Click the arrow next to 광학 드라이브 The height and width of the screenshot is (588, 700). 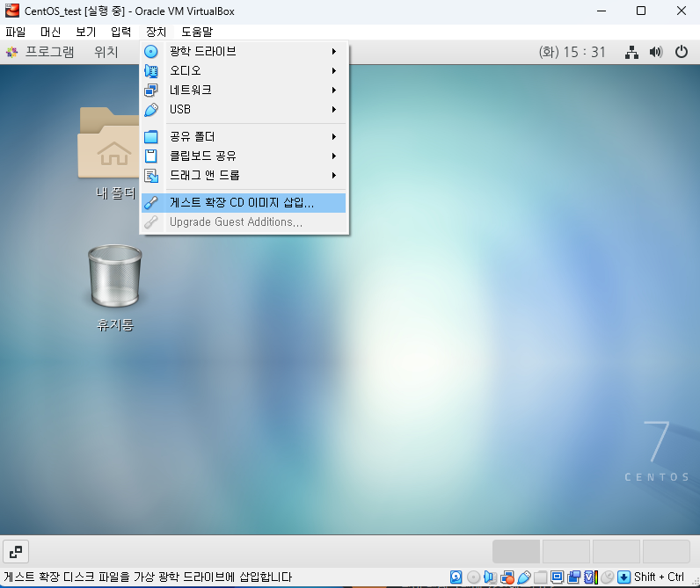(x=334, y=51)
